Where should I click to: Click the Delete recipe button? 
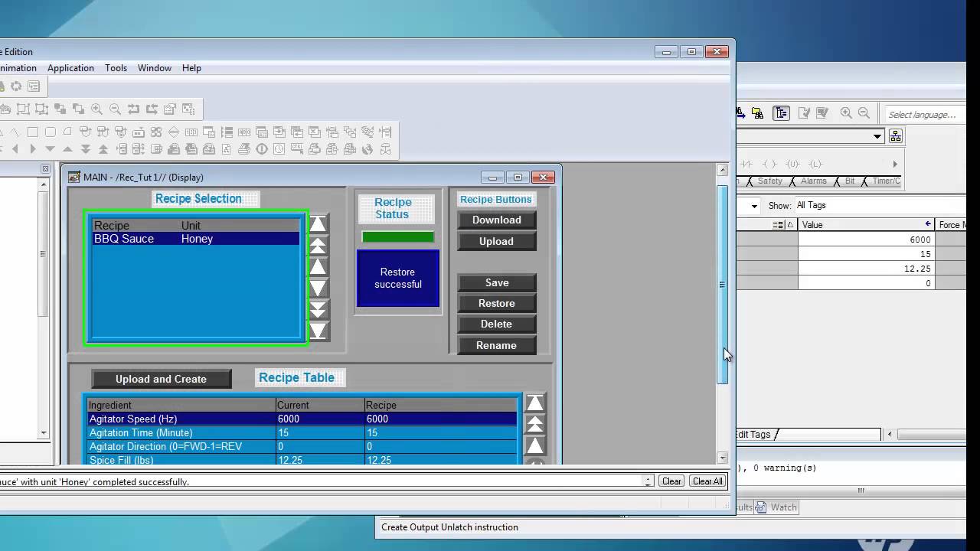point(496,324)
